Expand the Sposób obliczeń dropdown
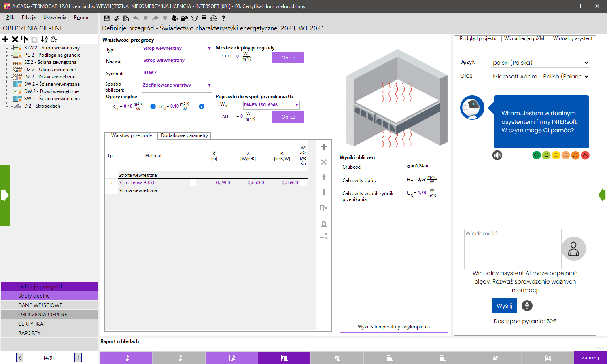Viewport: 607px width, 364px height. [x=176, y=87]
